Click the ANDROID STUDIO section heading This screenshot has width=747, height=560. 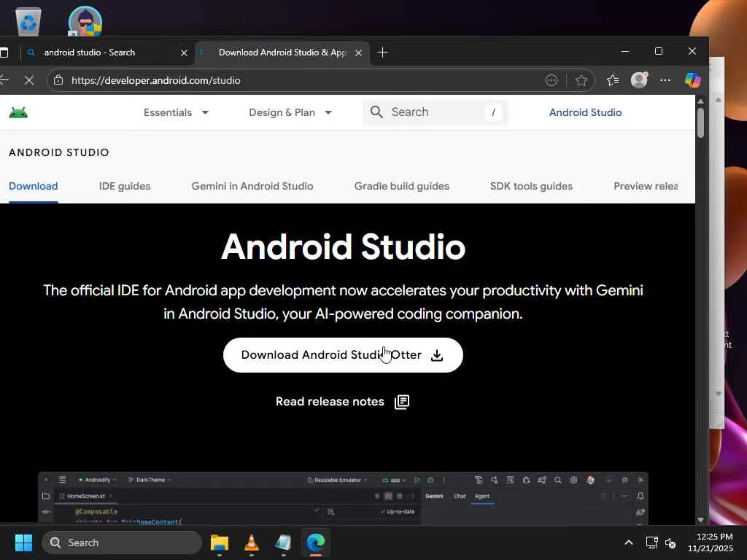(59, 152)
